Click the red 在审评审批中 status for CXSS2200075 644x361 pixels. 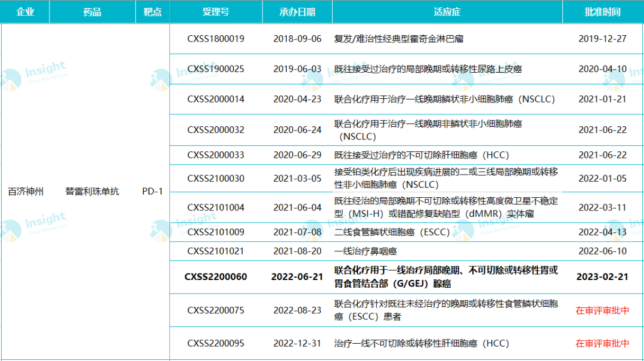(x=602, y=310)
